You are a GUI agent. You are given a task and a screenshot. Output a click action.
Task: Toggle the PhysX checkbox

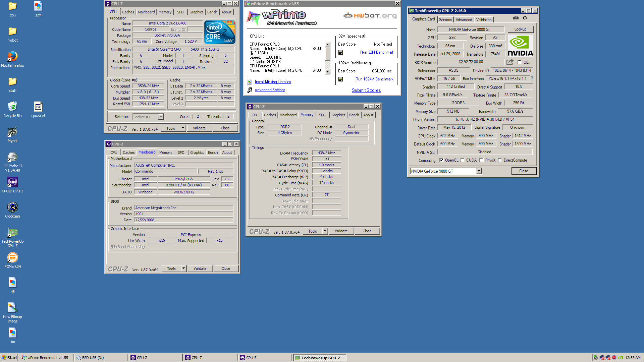point(481,160)
